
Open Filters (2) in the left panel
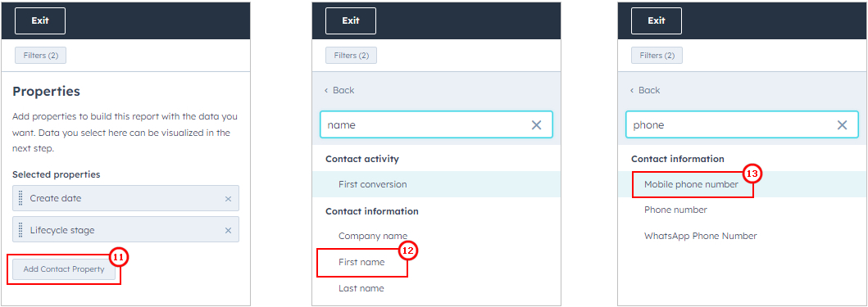[x=40, y=56]
